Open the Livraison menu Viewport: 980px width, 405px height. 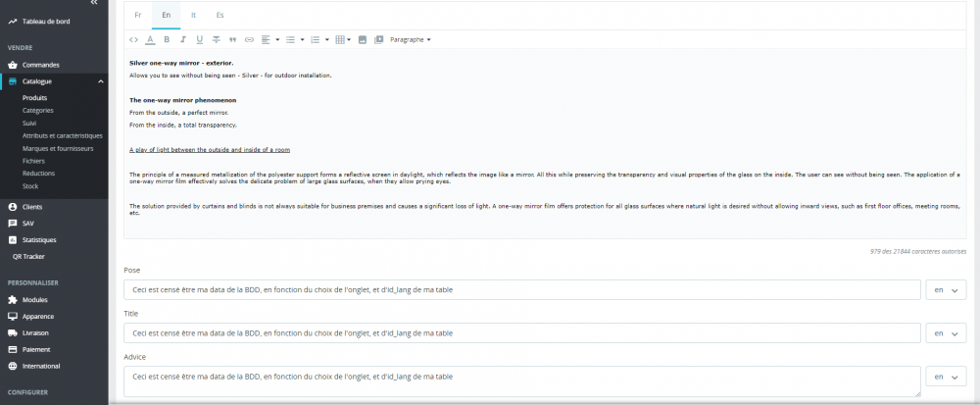(x=35, y=333)
